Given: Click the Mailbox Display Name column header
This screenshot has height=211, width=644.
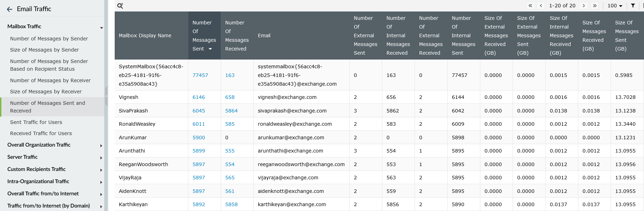Looking at the screenshot, I should point(145,36).
